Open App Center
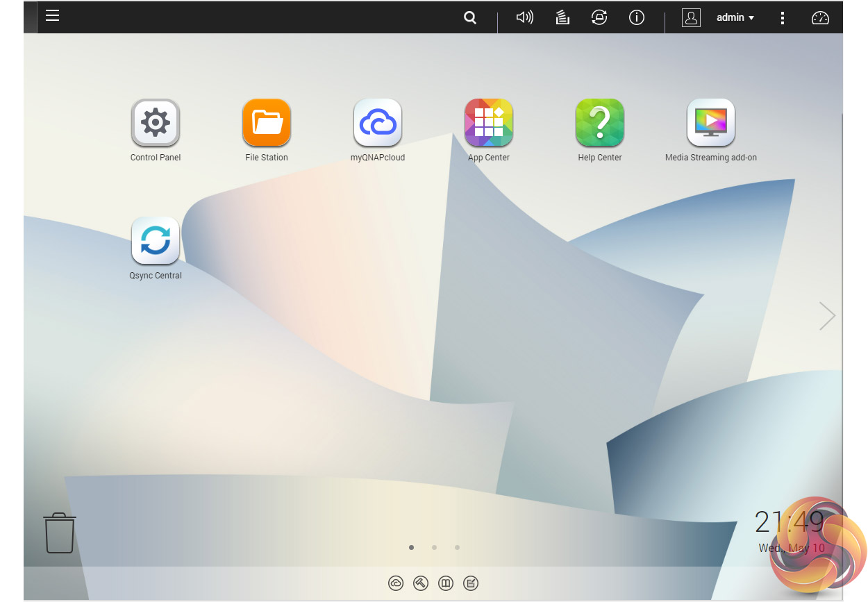Image resolution: width=868 pixels, height=602 pixels. click(x=489, y=123)
